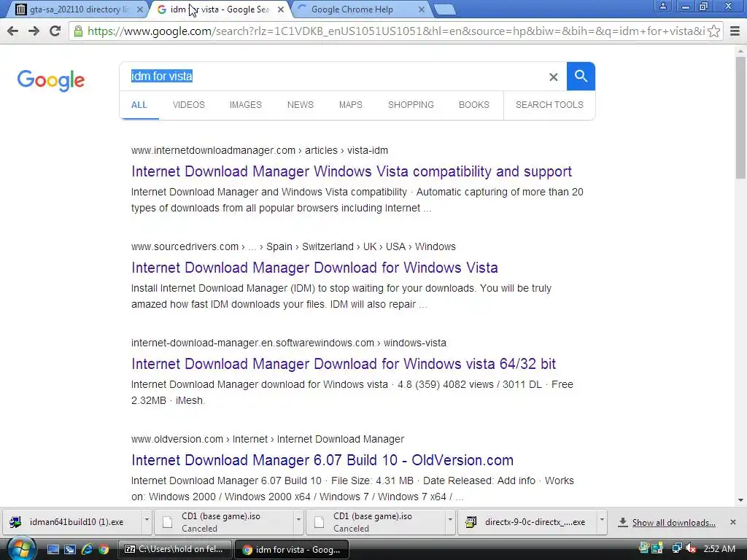Open SEARCH TOOLS options
Screen dimensions: 747x560
click(549, 105)
